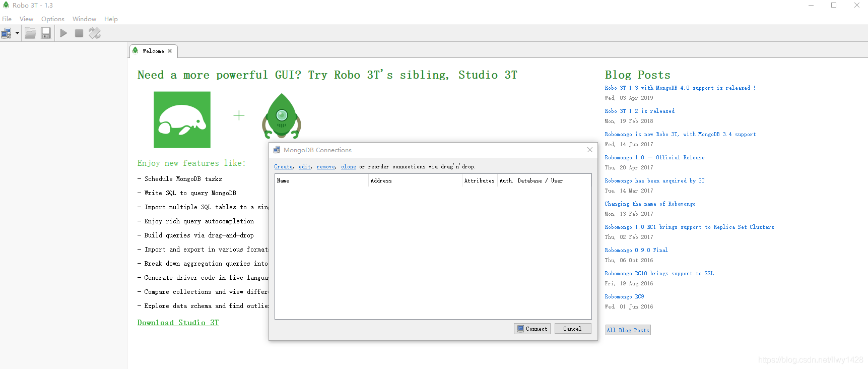Click 'Mon, 19 Feb 2018' date text

pos(629,121)
